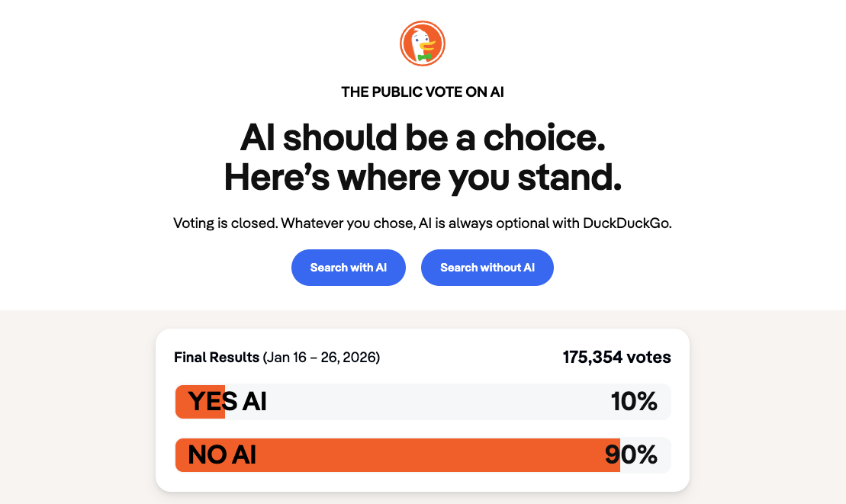Select the NO AI result bar
This screenshot has width=846, height=504.
(423, 454)
